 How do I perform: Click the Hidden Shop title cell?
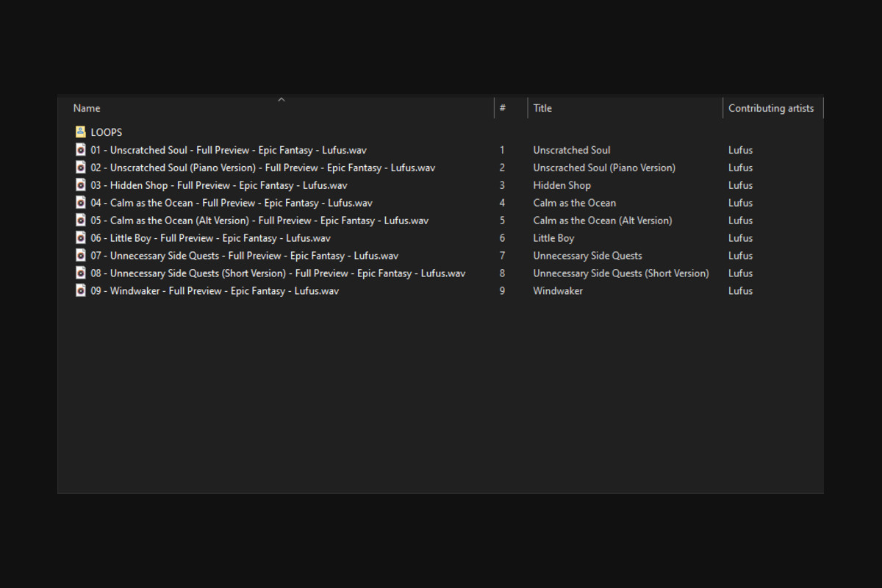pyautogui.click(x=562, y=185)
